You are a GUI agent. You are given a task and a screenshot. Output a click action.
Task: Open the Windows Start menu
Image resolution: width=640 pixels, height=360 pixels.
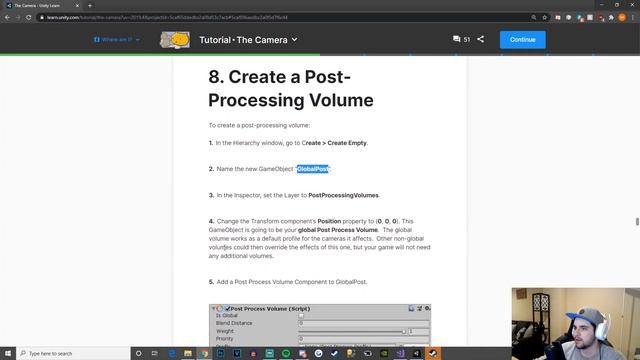click(8, 353)
